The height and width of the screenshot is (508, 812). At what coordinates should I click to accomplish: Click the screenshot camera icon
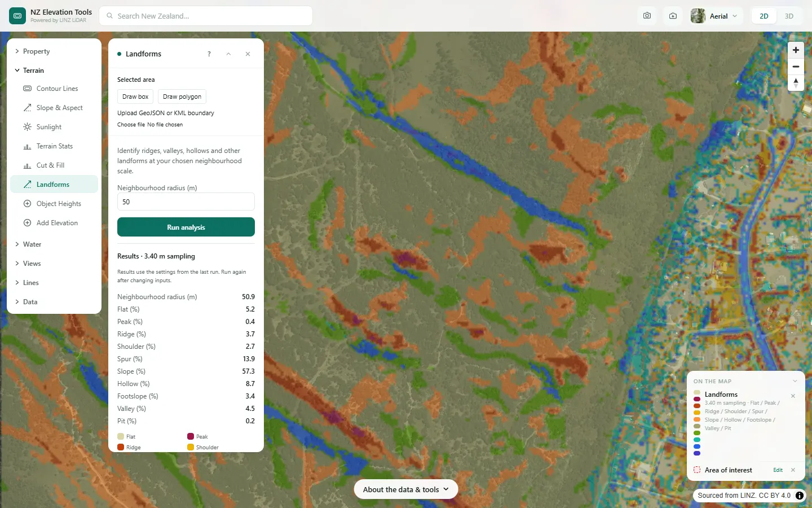tap(647, 16)
